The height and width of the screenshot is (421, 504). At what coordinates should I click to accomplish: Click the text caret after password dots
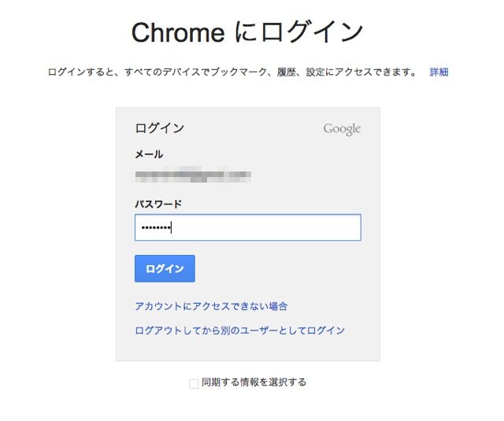[x=172, y=227]
